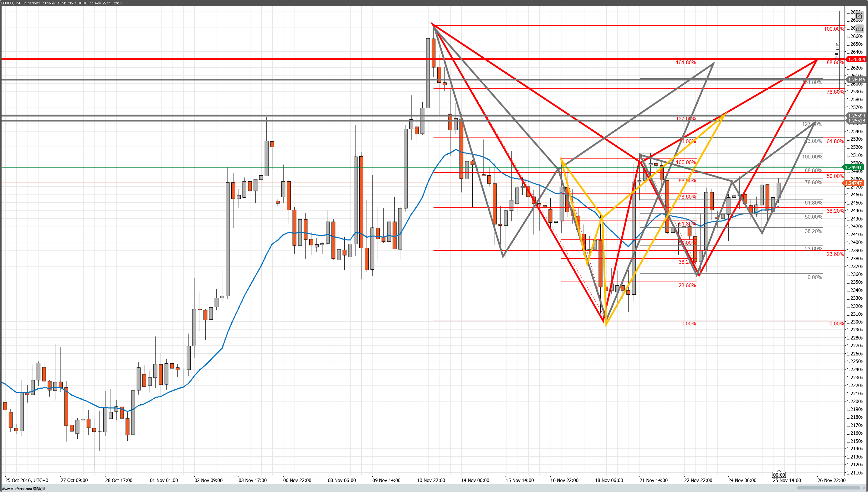The height and width of the screenshot is (492, 868).
Task: Click the '14 Nov 06:00' date label
Action: (x=475, y=480)
